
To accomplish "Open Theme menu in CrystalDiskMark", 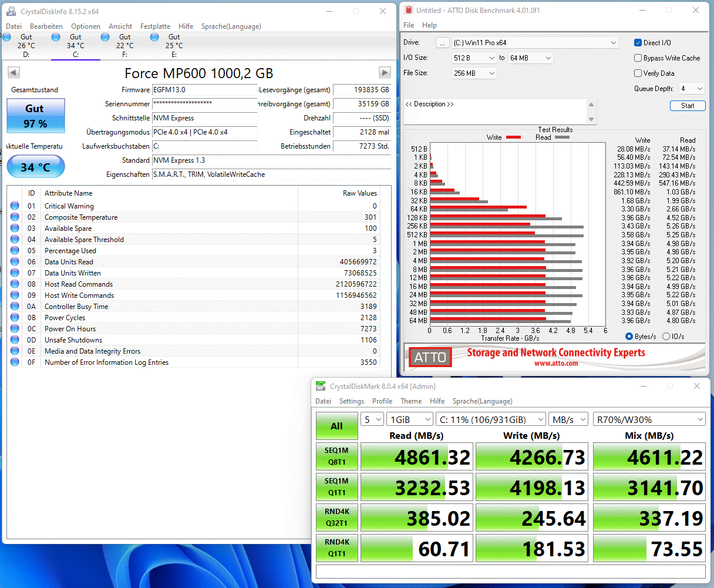I will [411, 401].
